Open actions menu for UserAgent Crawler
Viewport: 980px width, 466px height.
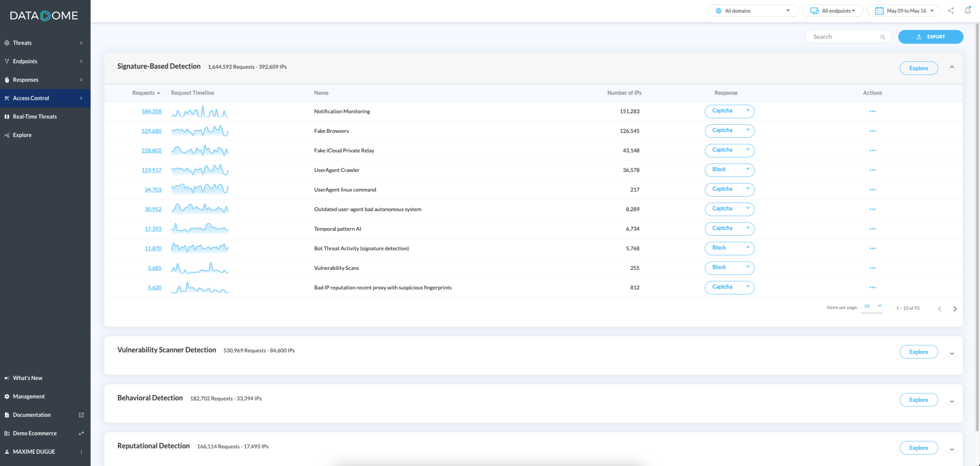pyautogui.click(x=873, y=170)
